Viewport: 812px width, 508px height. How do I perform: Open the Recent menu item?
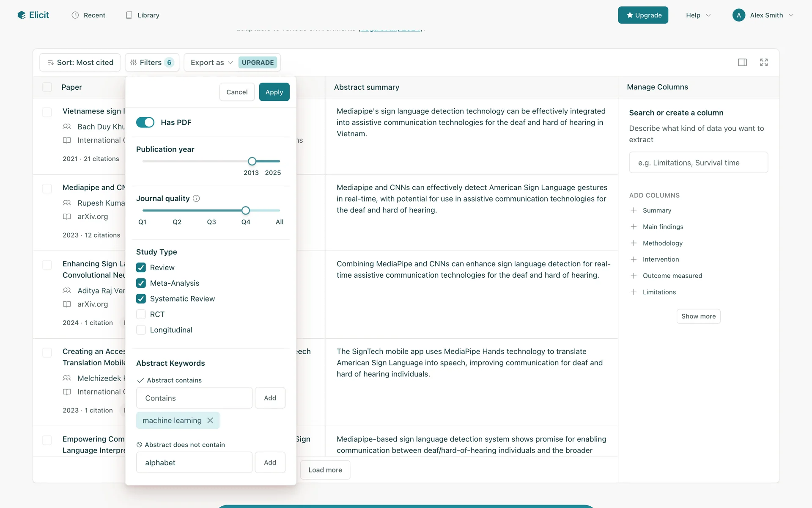pyautogui.click(x=88, y=15)
